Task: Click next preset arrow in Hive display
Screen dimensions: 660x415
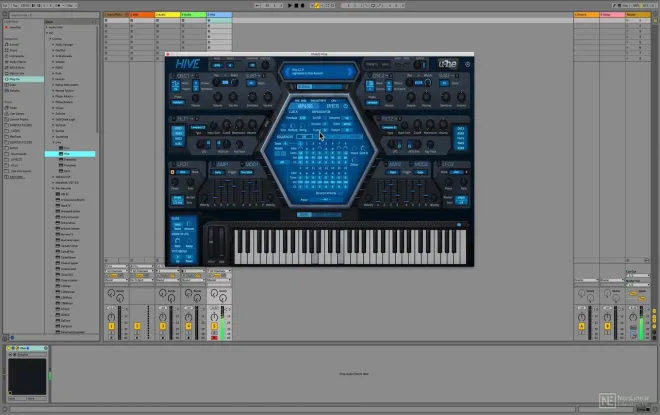Action: 351,71
